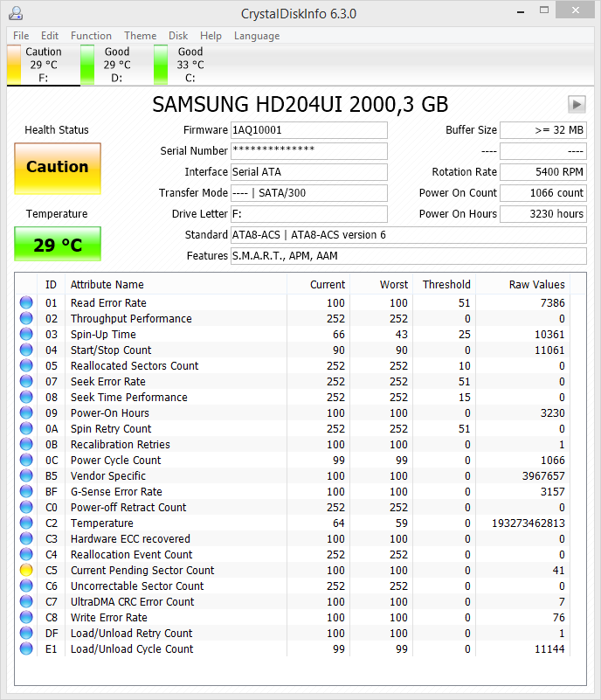Click the Transfer Mode field SATA/300
This screenshot has width=601, height=700.
coord(308,193)
